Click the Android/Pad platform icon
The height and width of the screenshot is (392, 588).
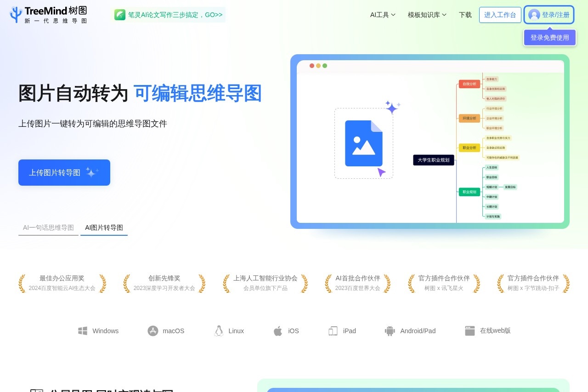tap(390, 330)
